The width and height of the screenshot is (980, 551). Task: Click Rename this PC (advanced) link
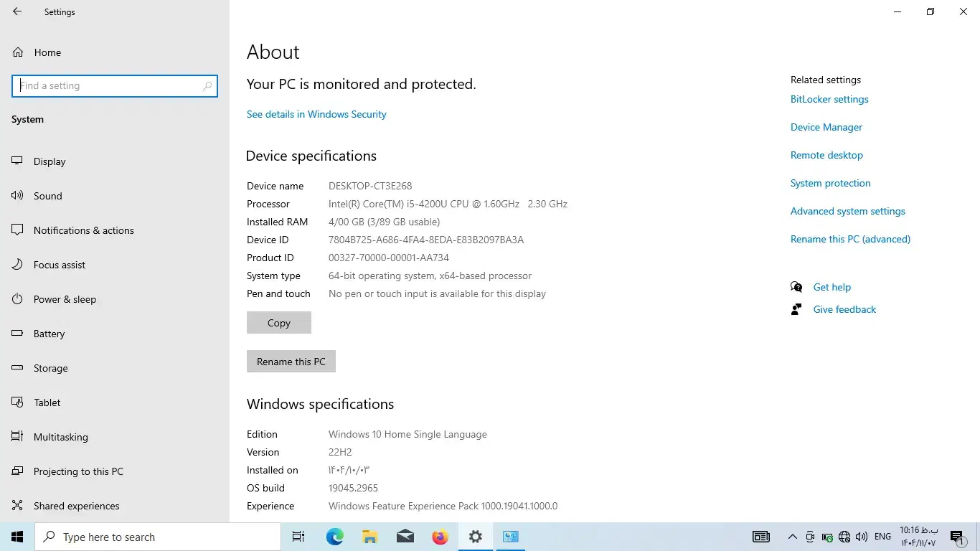850,239
